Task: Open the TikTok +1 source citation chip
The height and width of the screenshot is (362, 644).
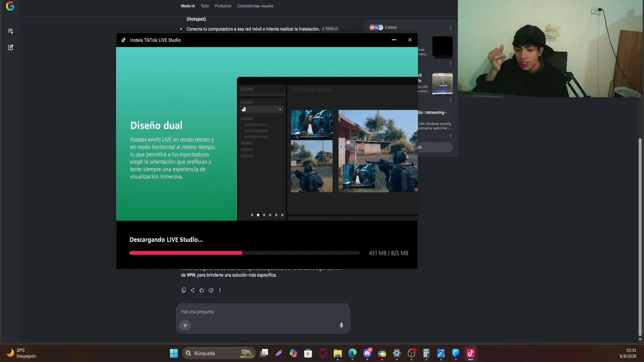Action: (x=330, y=29)
